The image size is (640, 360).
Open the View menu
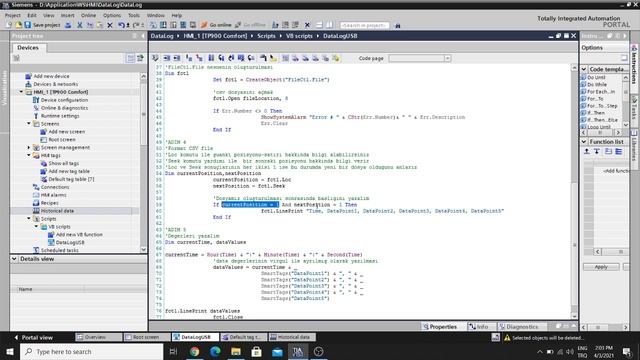pos(49,15)
